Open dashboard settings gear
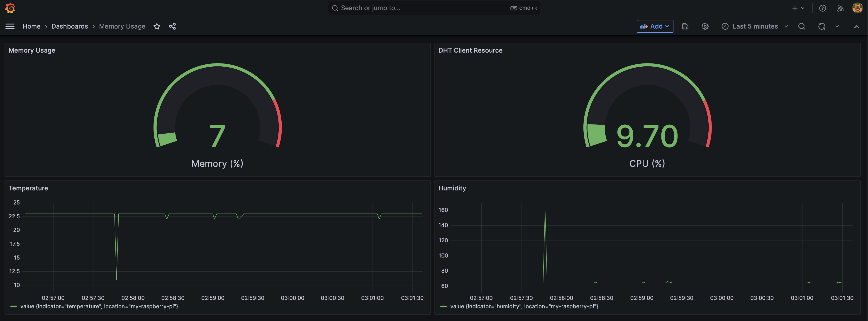The image size is (868, 321). [x=705, y=26]
